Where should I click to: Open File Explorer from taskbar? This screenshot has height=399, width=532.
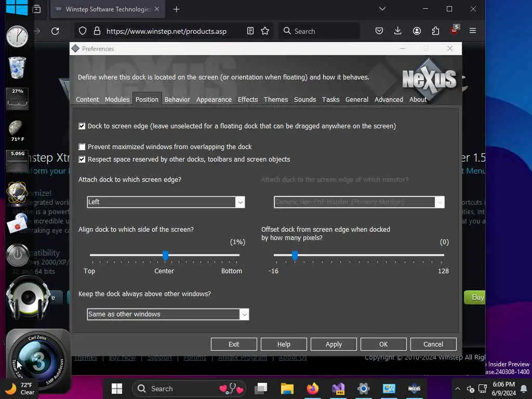287,389
